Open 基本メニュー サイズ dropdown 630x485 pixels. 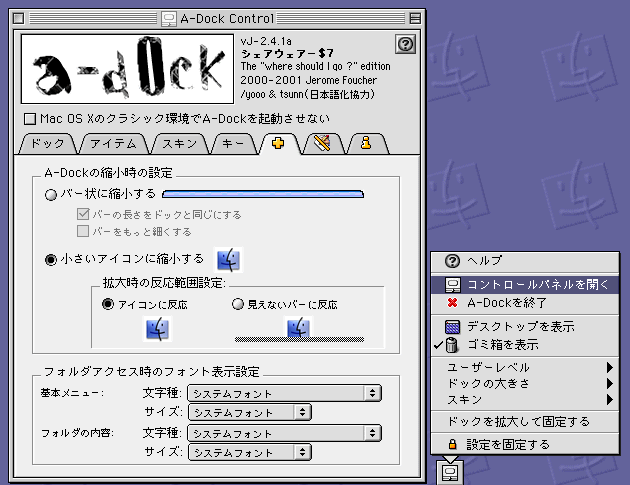(x=250, y=412)
